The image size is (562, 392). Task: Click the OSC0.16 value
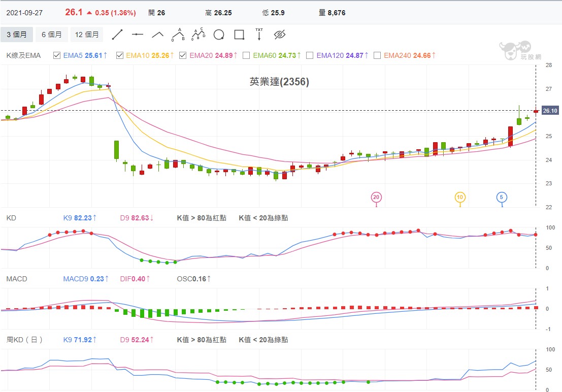pos(194,279)
